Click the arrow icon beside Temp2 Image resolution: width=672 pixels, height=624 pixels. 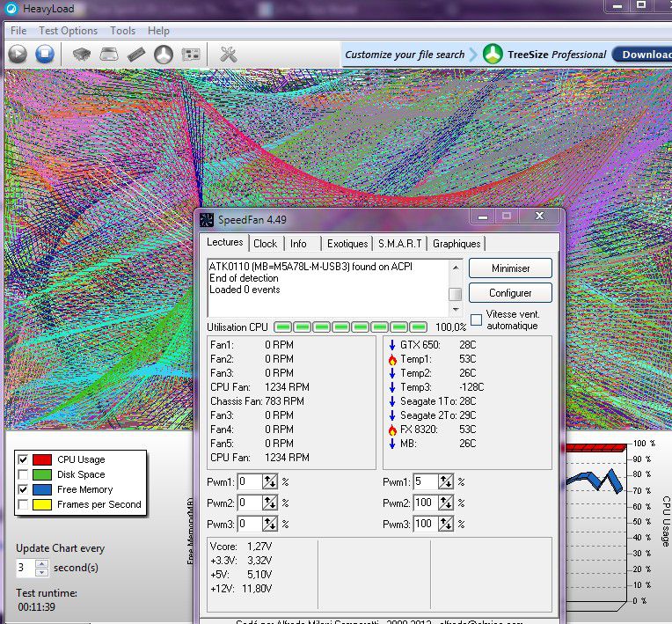[x=392, y=373]
